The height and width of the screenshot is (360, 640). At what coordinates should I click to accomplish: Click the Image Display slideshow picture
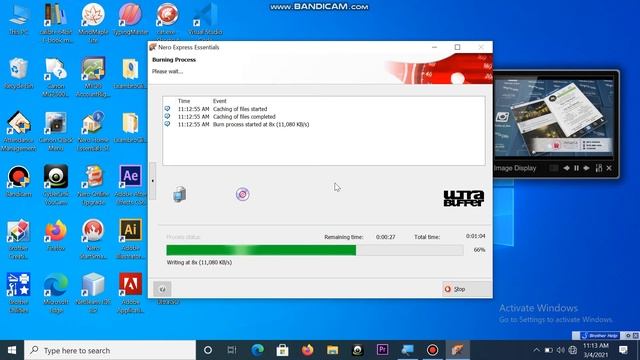click(554, 117)
